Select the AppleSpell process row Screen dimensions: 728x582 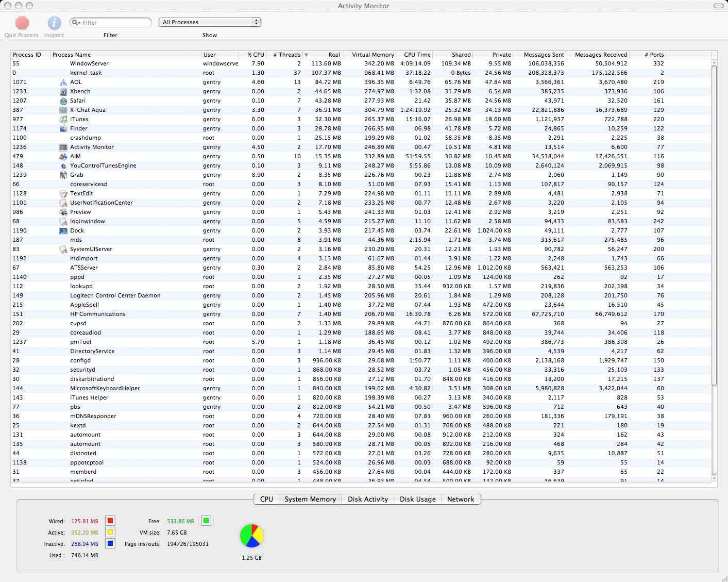tap(361, 305)
